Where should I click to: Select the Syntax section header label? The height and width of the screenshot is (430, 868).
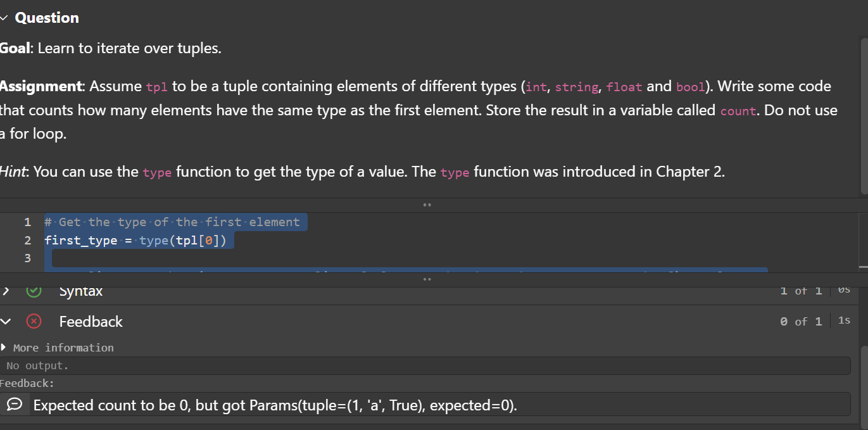(80, 290)
